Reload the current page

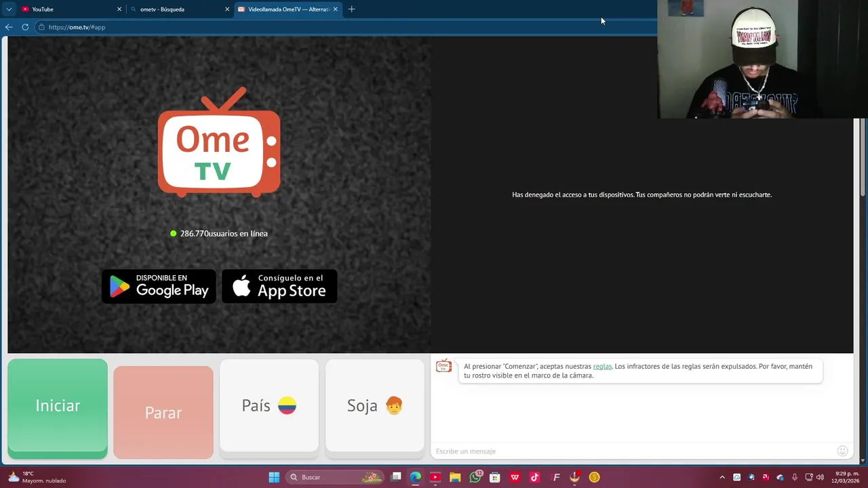pyautogui.click(x=25, y=27)
